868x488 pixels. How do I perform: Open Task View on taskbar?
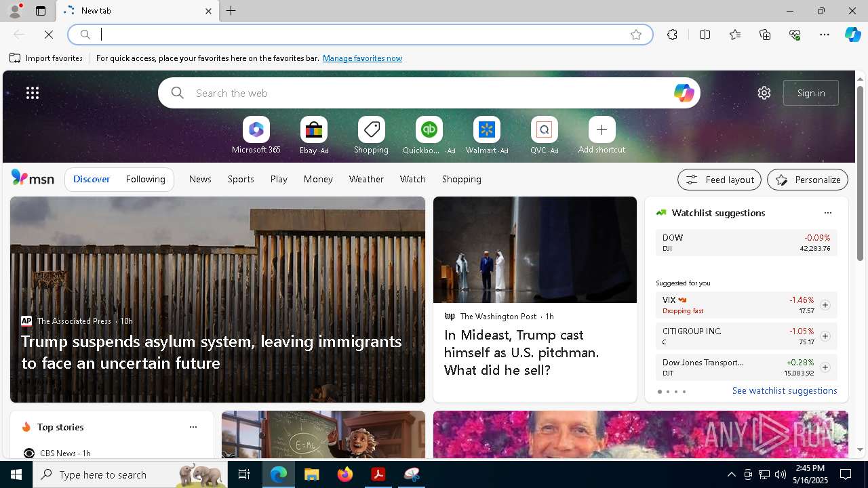click(244, 474)
